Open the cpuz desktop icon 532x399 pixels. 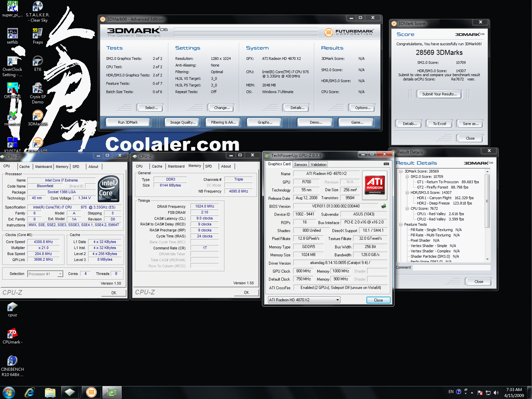click(x=12, y=309)
